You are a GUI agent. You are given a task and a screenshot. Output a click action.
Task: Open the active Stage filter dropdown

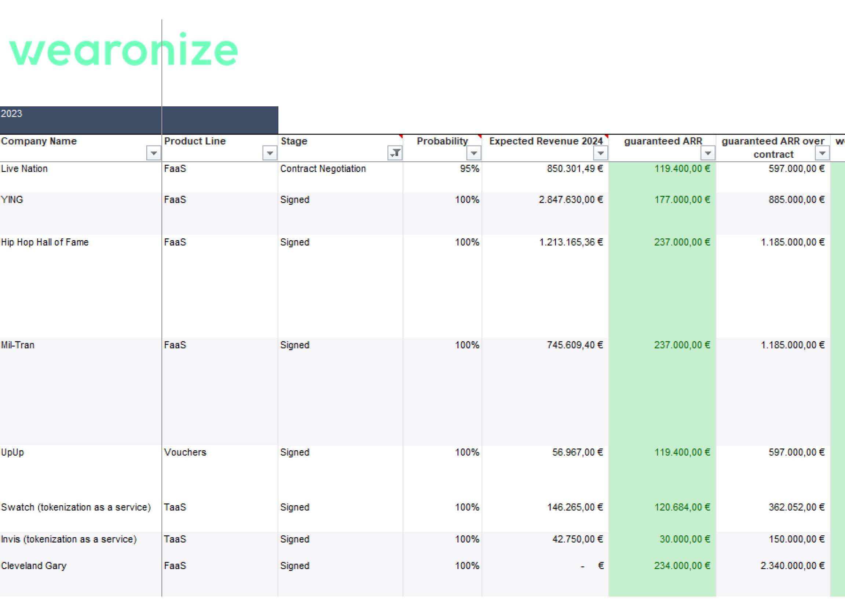pyautogui.click(x=395, y=153)
